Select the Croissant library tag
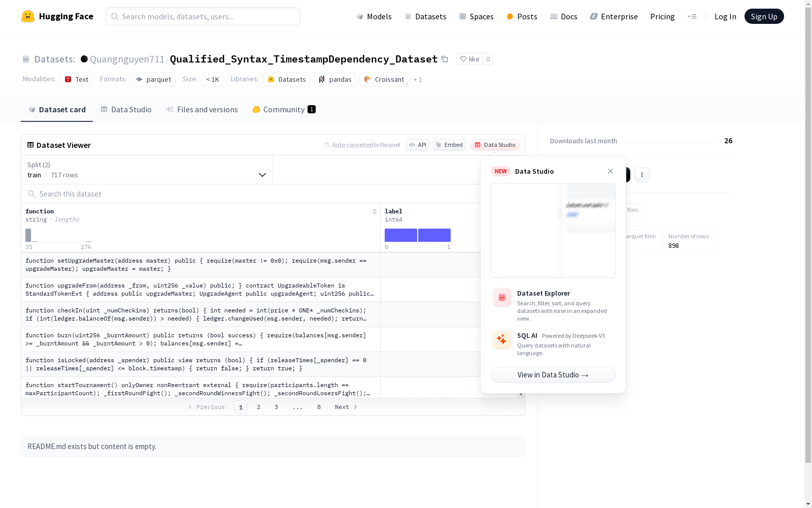 click(384, 79)
